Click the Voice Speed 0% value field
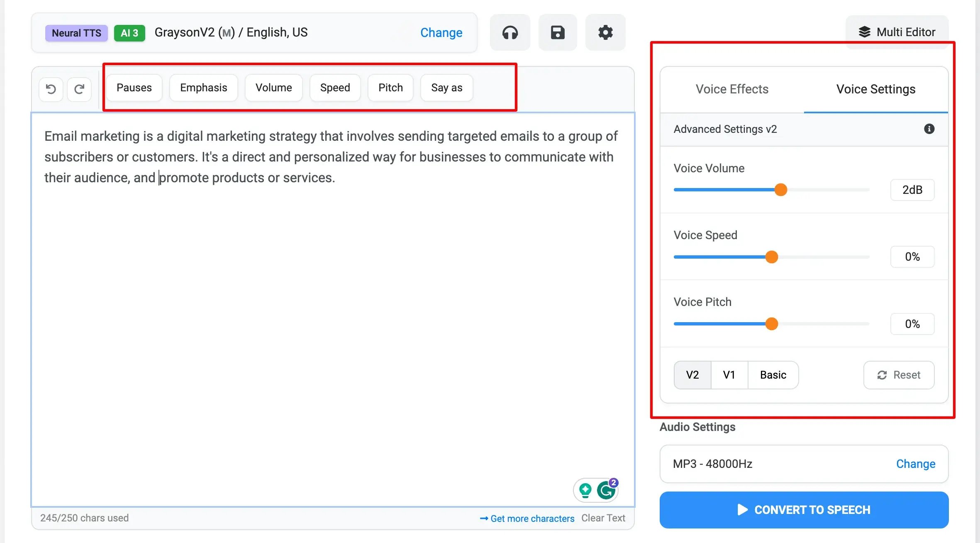Image resolution: width=980 pixels, height=543 pixels. pyautogui.click(x=912, y=257)
